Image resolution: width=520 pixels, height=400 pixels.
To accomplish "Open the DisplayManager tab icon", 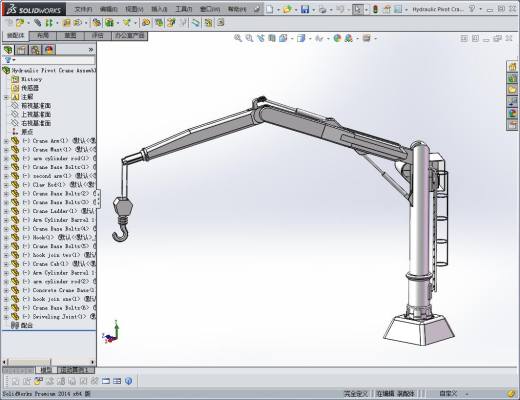I will point(49,50).
